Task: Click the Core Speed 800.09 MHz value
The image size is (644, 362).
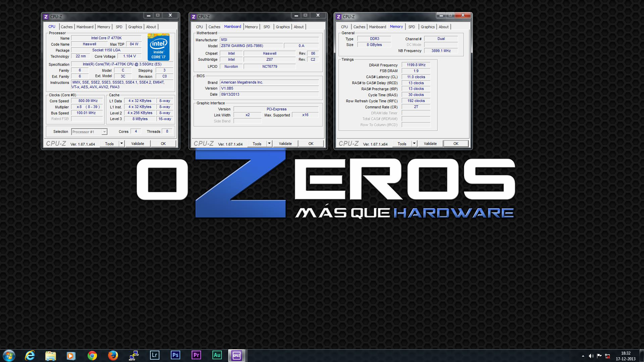Action: pos(87,101)
